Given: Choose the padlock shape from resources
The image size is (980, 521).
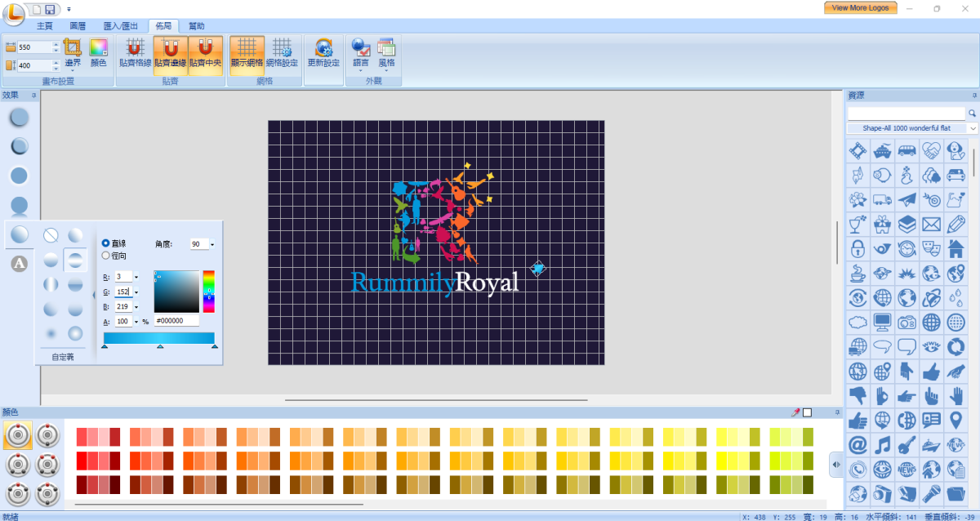Looking at the screenshot, I should 857,248.
